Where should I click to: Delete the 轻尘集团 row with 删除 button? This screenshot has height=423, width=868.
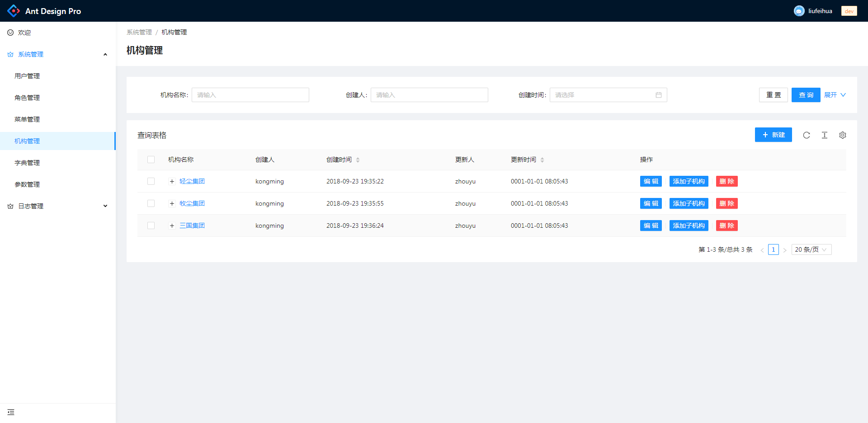coord(726,181)
